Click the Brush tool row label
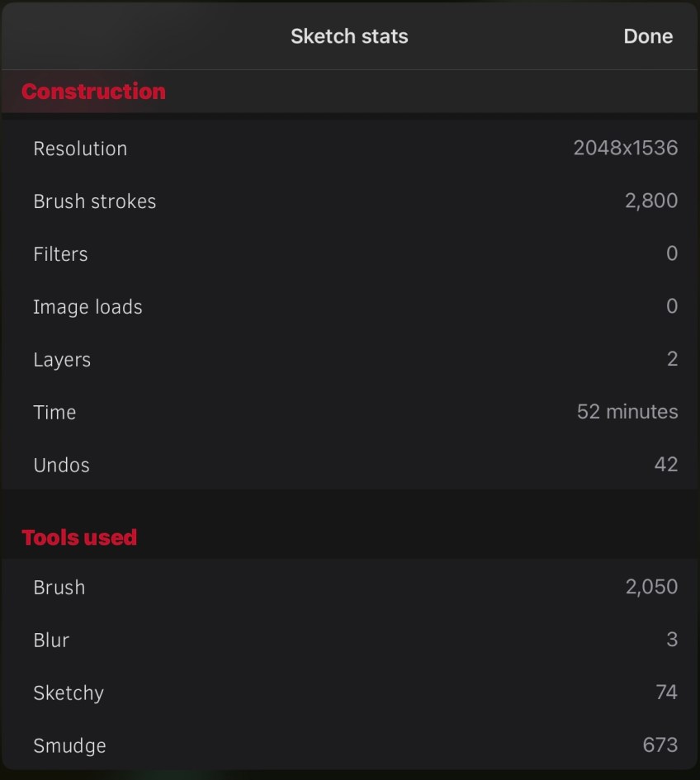 pos(59,588)
